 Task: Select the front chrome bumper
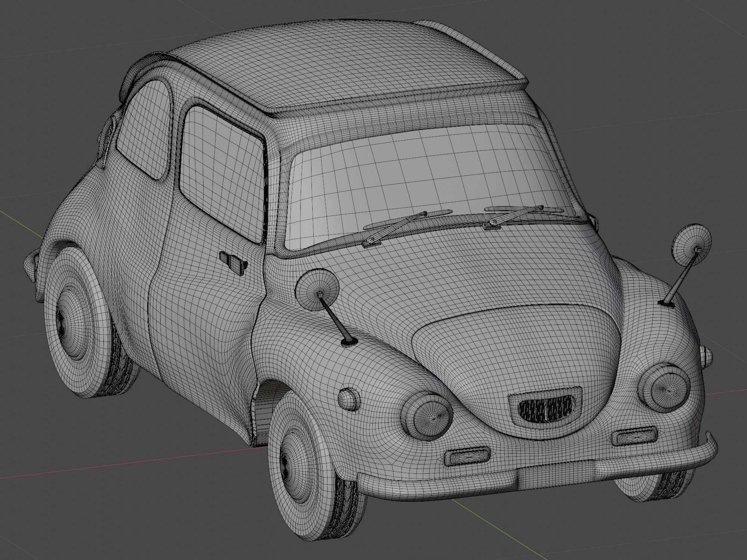[x=538, y=470]
